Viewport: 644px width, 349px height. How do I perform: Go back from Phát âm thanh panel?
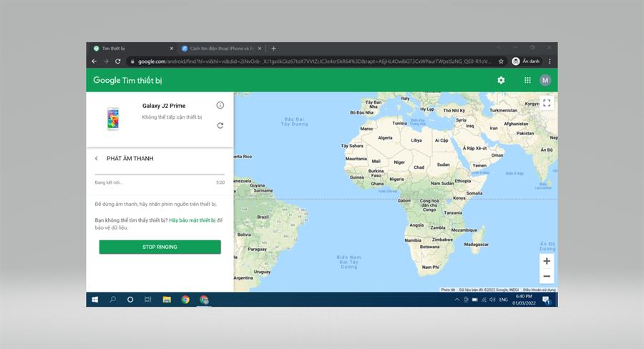97,158
